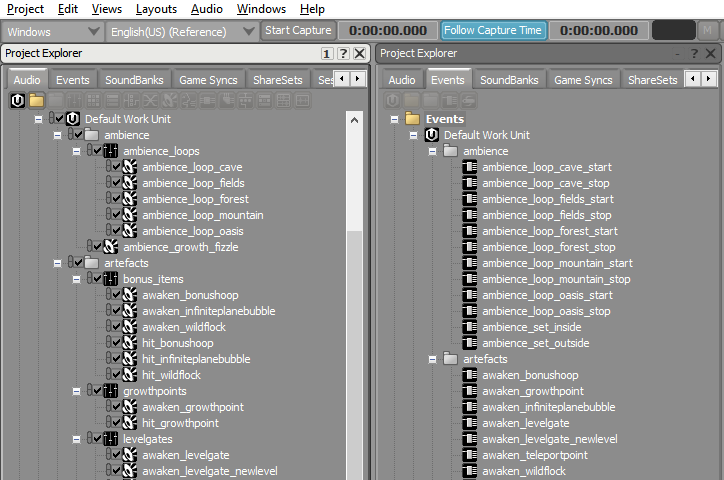Toggle inclusion checkbox for ambience_loop_forest

pos(116,199)
